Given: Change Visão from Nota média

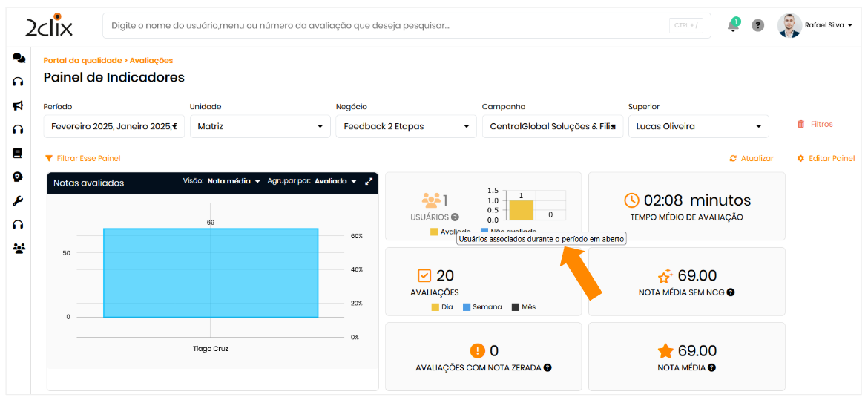Looking at the screenshot, I should (233, 182).
